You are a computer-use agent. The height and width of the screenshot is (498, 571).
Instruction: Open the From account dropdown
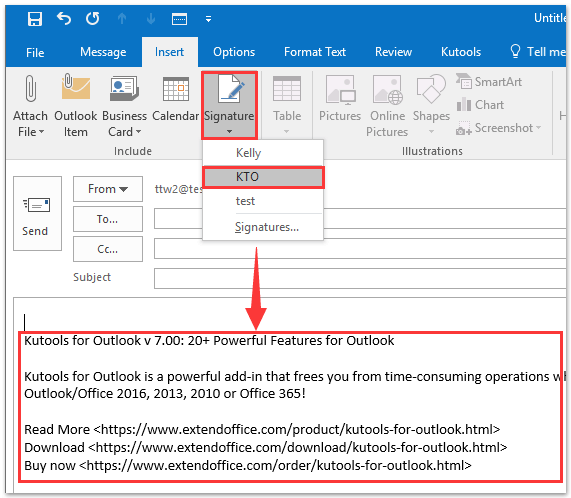click(108, 189)
